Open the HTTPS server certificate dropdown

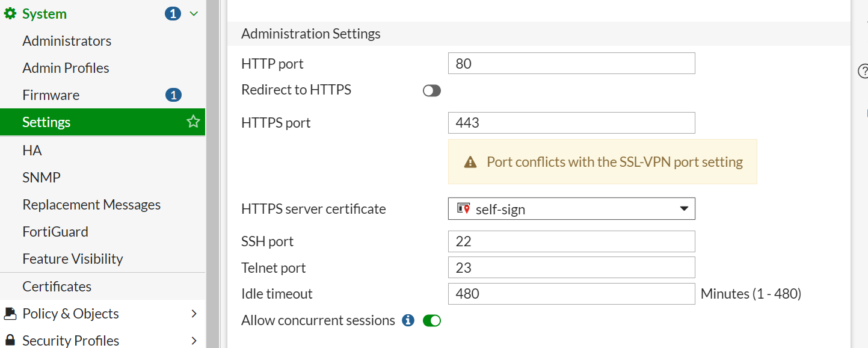tap(571, 209)
